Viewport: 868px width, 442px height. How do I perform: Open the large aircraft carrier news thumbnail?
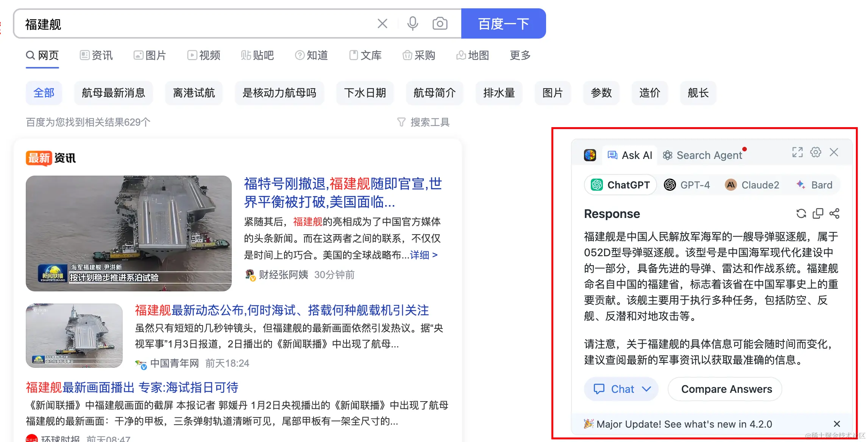[129, 233]
